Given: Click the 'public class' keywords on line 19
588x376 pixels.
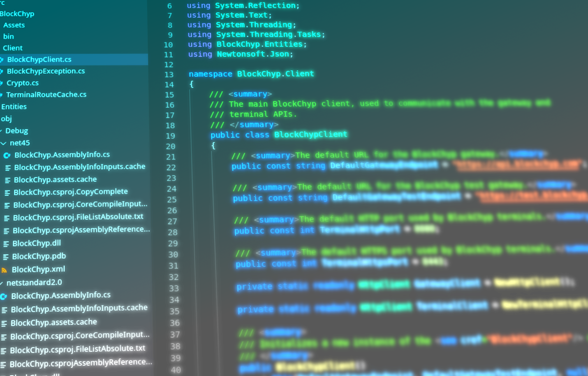Looking at the screenshot, I should [x=240, y=135].
